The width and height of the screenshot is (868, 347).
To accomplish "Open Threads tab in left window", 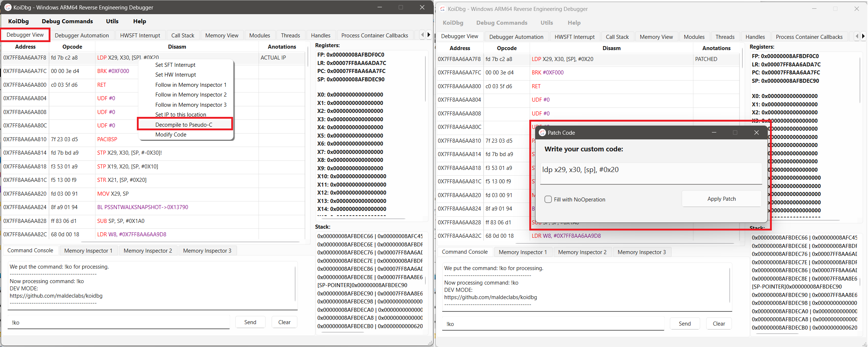I will pos(290,35).
